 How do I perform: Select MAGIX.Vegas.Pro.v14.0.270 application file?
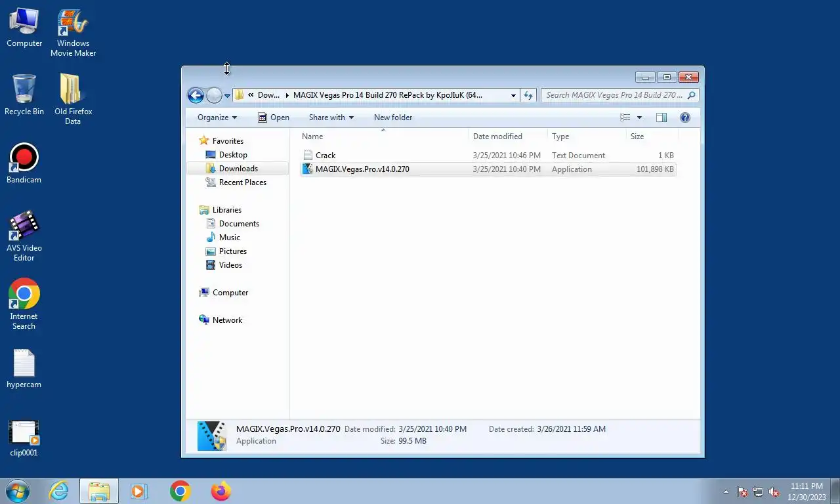coord(488,169)
